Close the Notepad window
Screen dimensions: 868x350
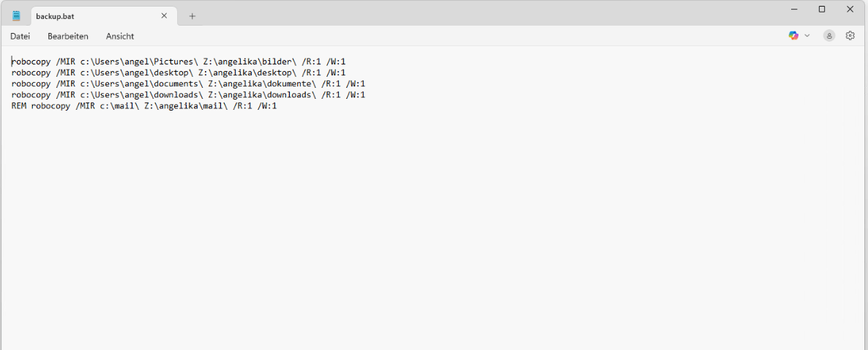[850, 9]
